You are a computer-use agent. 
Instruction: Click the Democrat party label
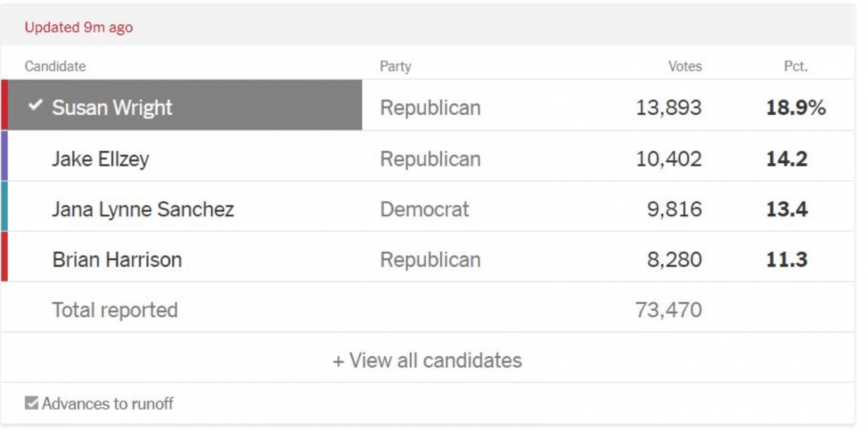[424, 210]
